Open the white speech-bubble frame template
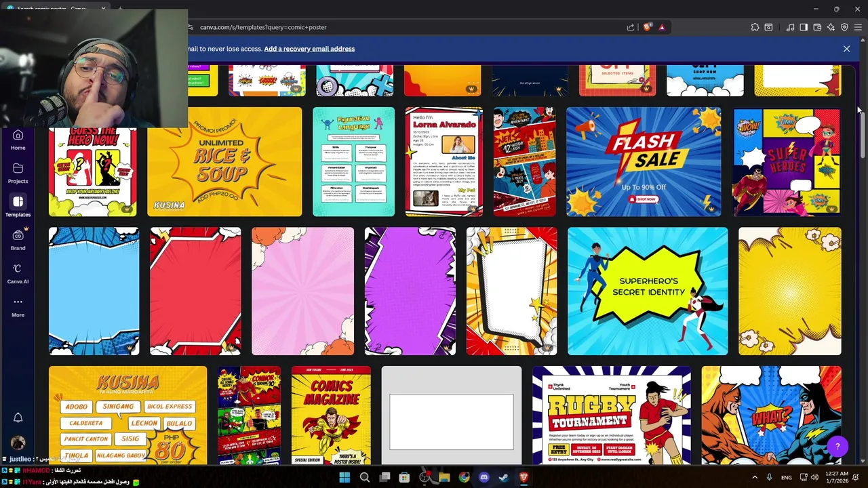This screenshot has height=488, width=868. coord(511,291)
